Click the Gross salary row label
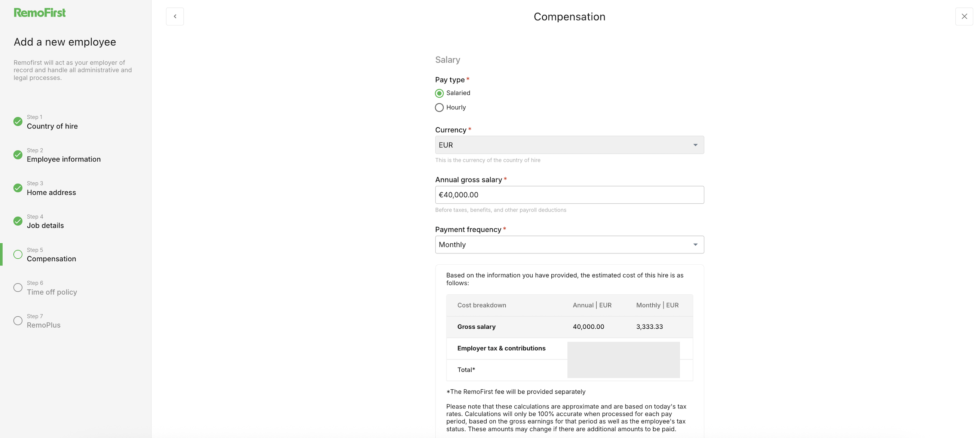 coord(476,327)
